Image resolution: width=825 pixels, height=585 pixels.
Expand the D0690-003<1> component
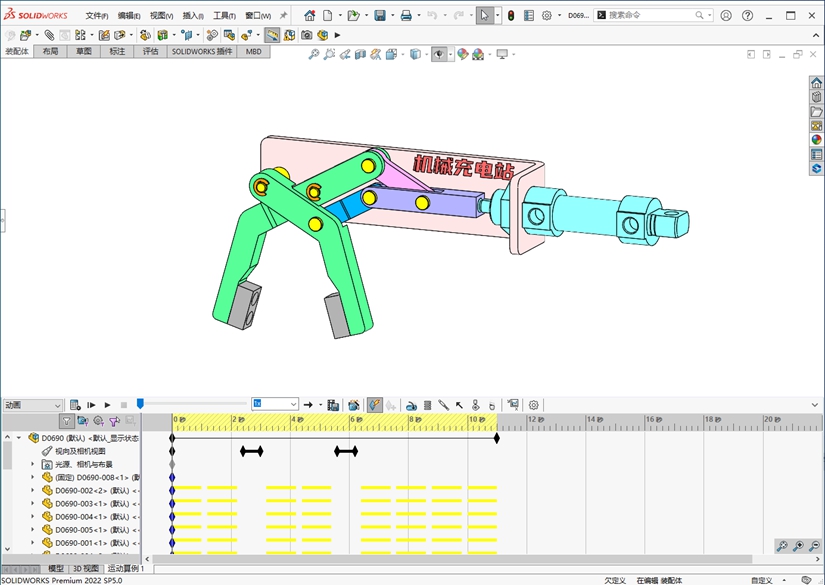(x=33, y=503)
